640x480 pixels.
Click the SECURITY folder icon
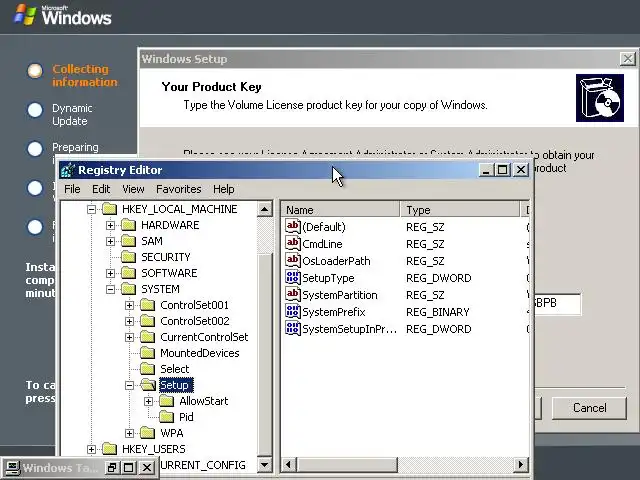128,257
